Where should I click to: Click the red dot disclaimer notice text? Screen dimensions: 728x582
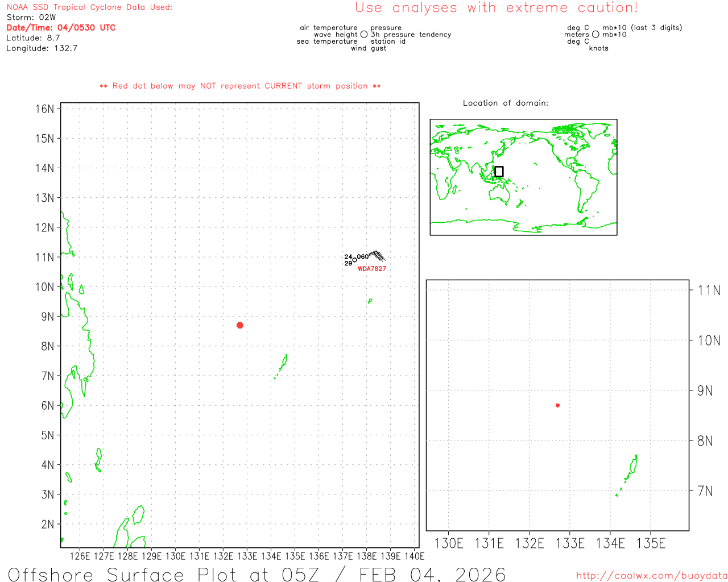pyautogui.click(x=240, y=86)
